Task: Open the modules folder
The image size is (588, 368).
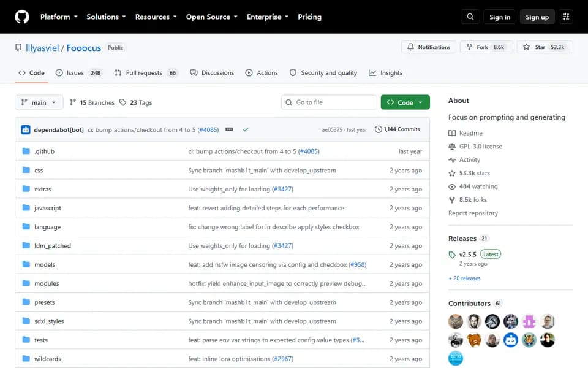Action: 47,283
